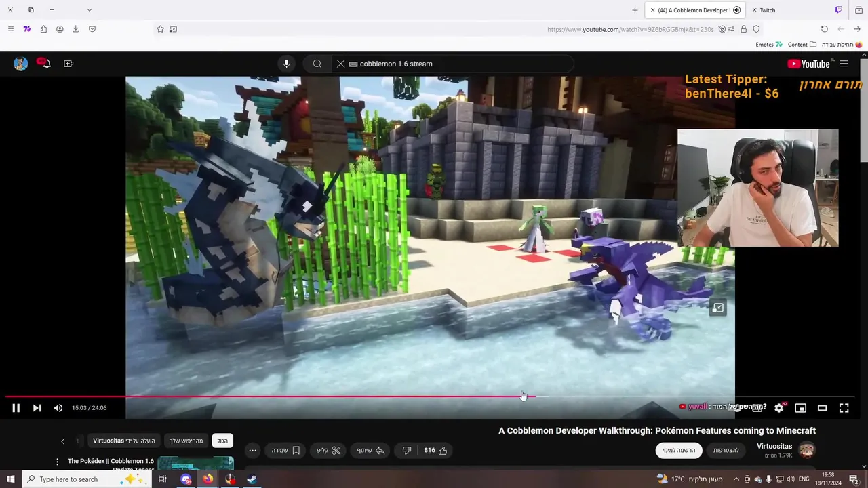The height and width of the screenshot is (488, 868).
Task: Open the Emotes bookmark
Action: tap(769, 45)
